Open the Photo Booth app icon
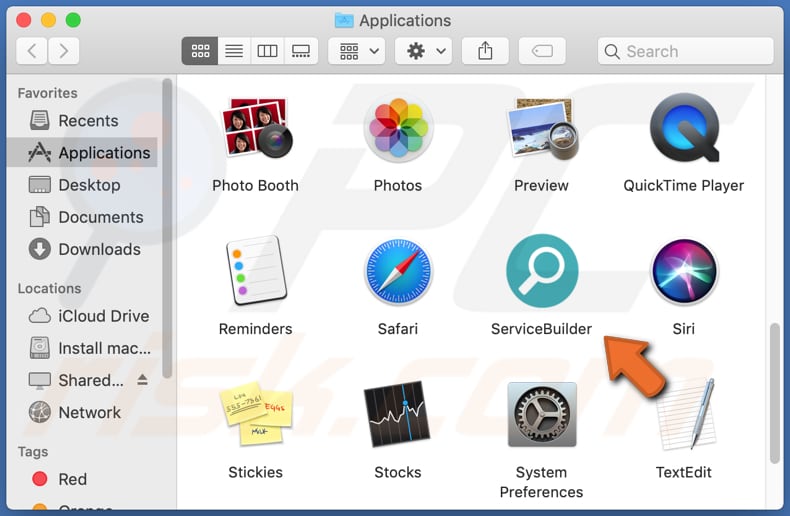Screen dimensions: 790x516 [257, 127]
